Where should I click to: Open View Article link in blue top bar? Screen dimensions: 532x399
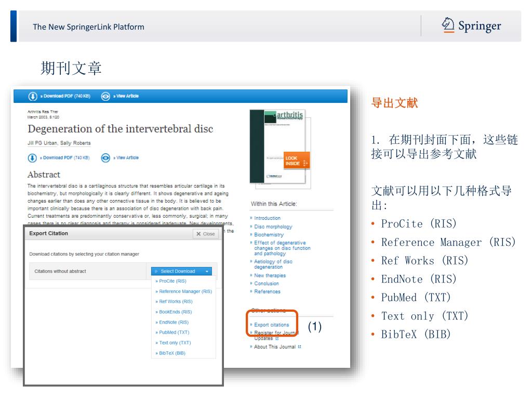point(126,96)
